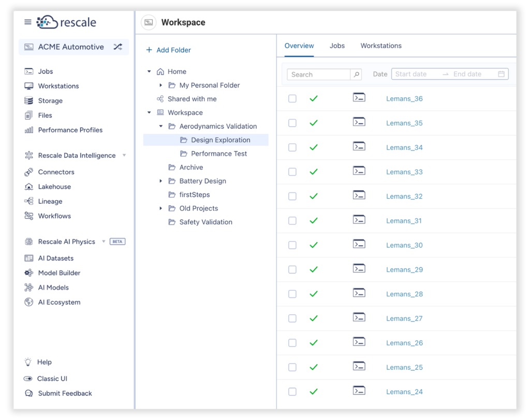Viewport: 530px width, 420px height.
Task: Open the date range calendar icon
Action: 501,74
